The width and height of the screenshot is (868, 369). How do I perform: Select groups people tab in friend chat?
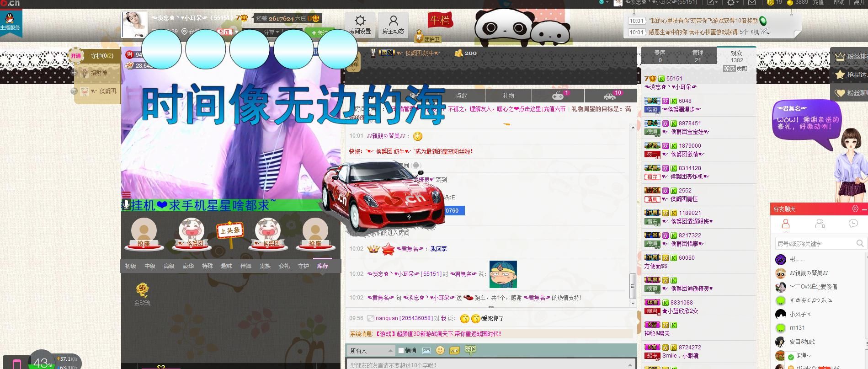[820, 224]
